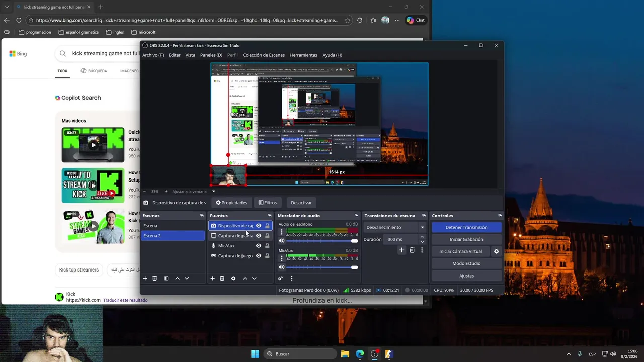Show hidden system tray icons chevron
The height and width of the screenshot is (362, 644).
tap(569, 354)
